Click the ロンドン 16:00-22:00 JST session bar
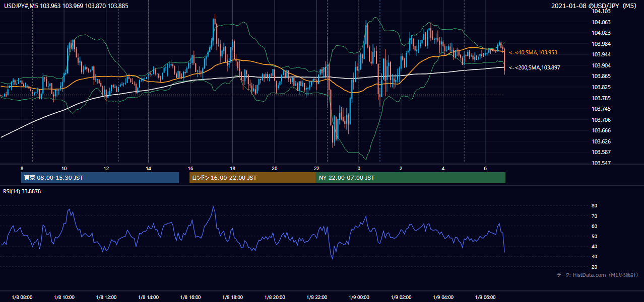Image resolution: width=644 pixels, height=302 pixels. pyautogui.click(x=252, y=178)
